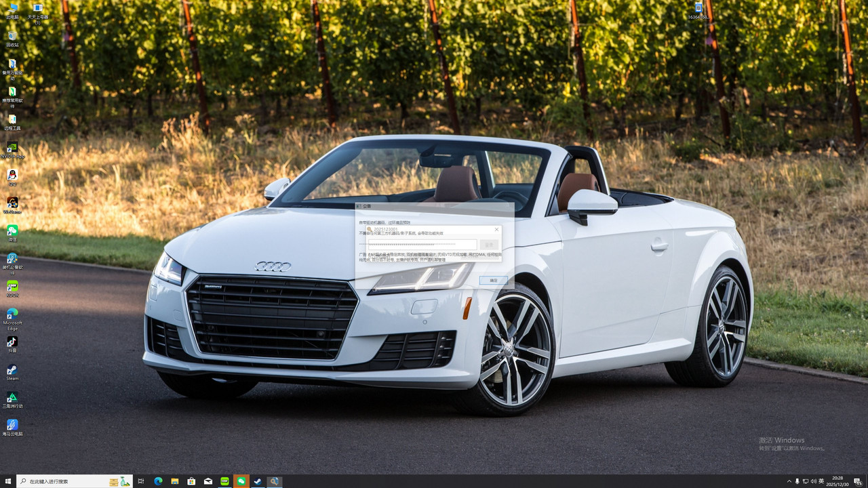Select the desktop file icon near top right
The image size is (868, 488).
click(698, 11)
